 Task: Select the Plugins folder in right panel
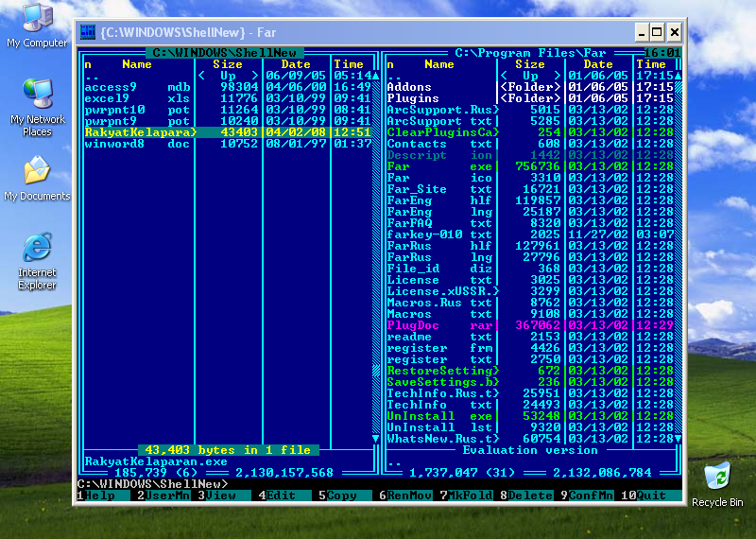tap(530, 98)
